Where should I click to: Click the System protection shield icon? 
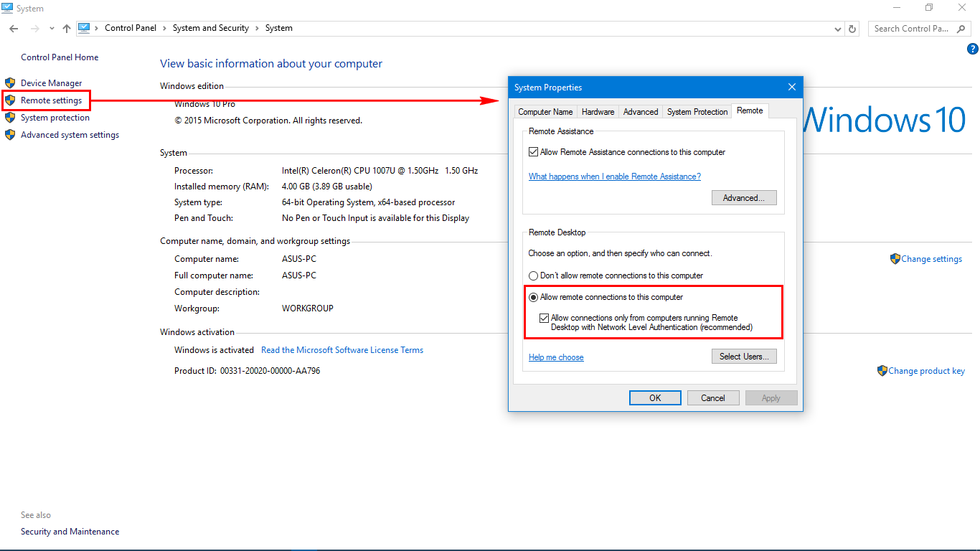click(x=10, y=118)
